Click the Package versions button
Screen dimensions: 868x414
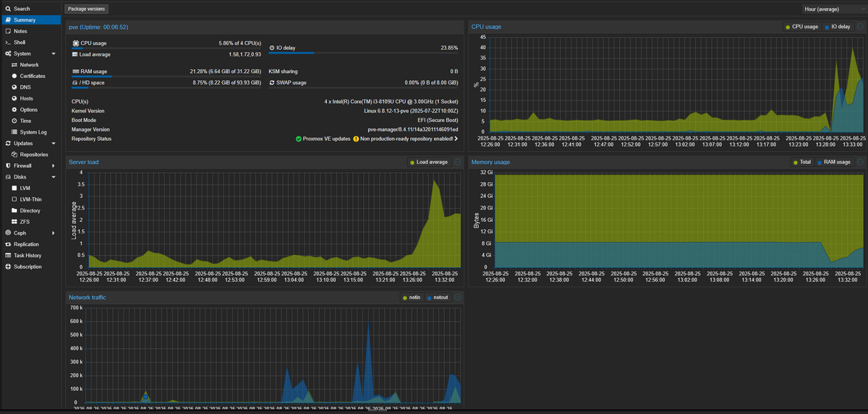(86, 9)
